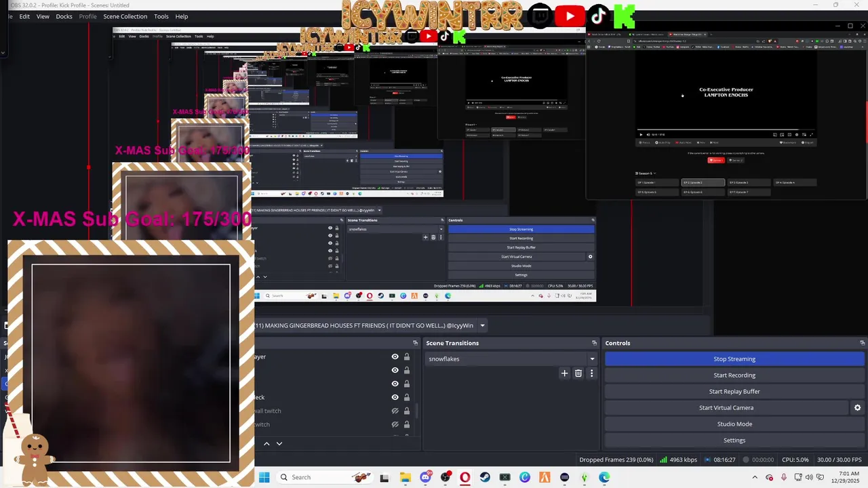Click the '4963 kbps' bitrate text
This screenshot has width=868, height=488.
[x=683, y=460]
